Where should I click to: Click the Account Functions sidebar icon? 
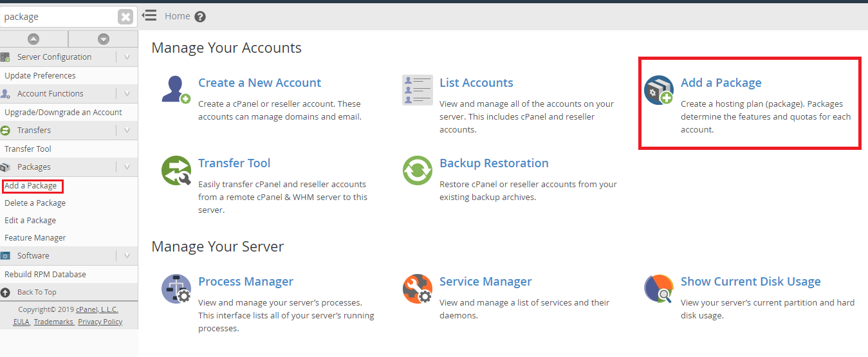coord(5,94)
